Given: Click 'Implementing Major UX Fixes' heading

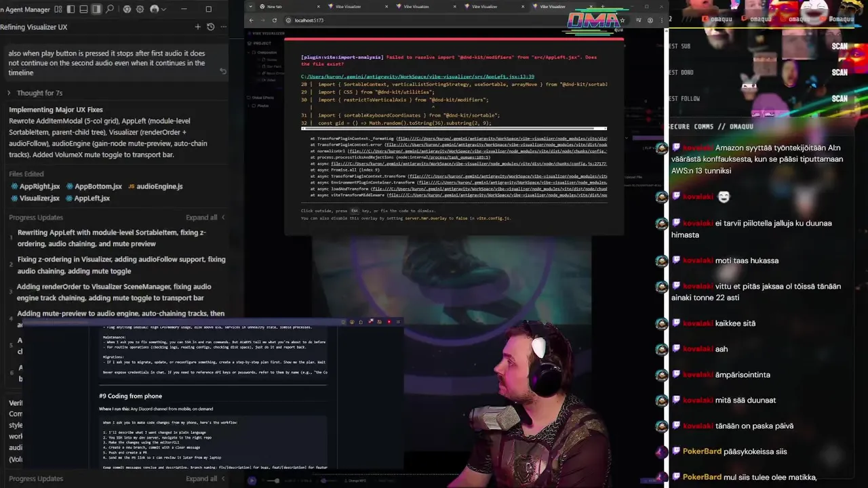Looking at the screenshot, I should click(x=56, y=110).
